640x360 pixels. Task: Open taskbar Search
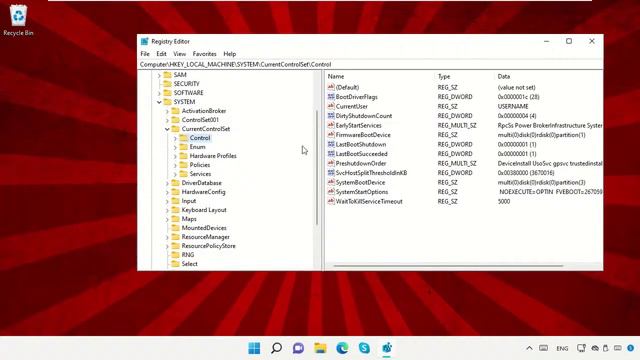point(276,348)
